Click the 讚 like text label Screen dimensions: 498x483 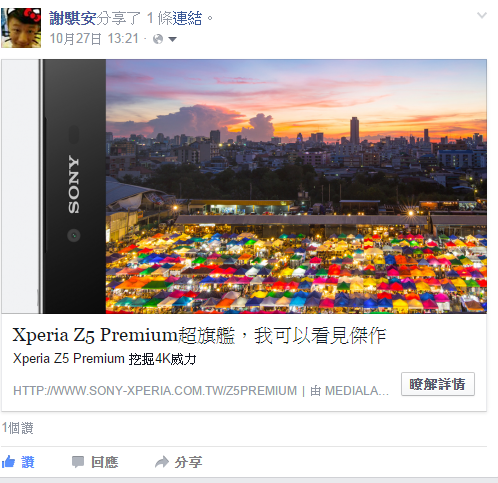point(28,462)
